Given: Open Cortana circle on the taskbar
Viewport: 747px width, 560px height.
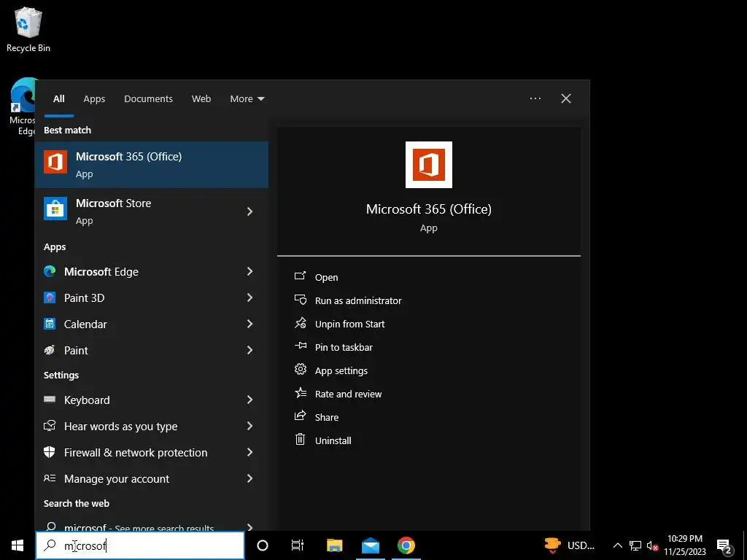Looking at the screenshot, I should click(x=263, y=545).
